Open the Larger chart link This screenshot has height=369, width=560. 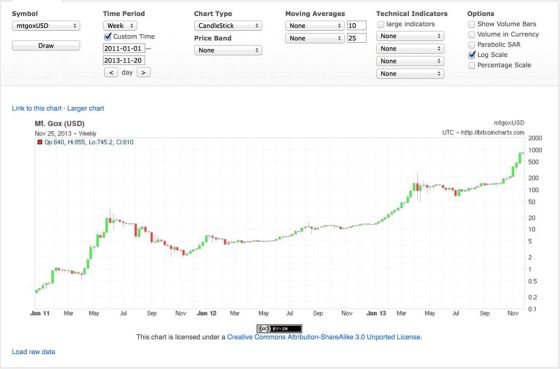[86, 108]
